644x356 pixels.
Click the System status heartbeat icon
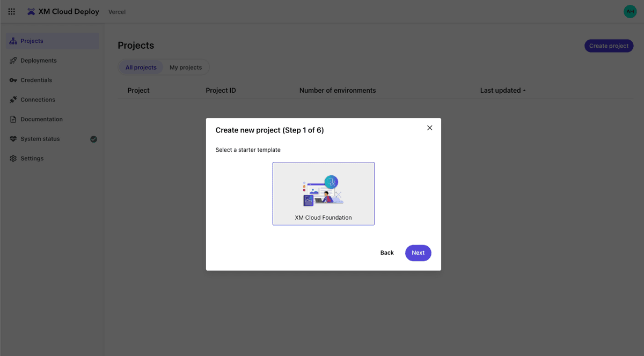(x=13, y=139)
